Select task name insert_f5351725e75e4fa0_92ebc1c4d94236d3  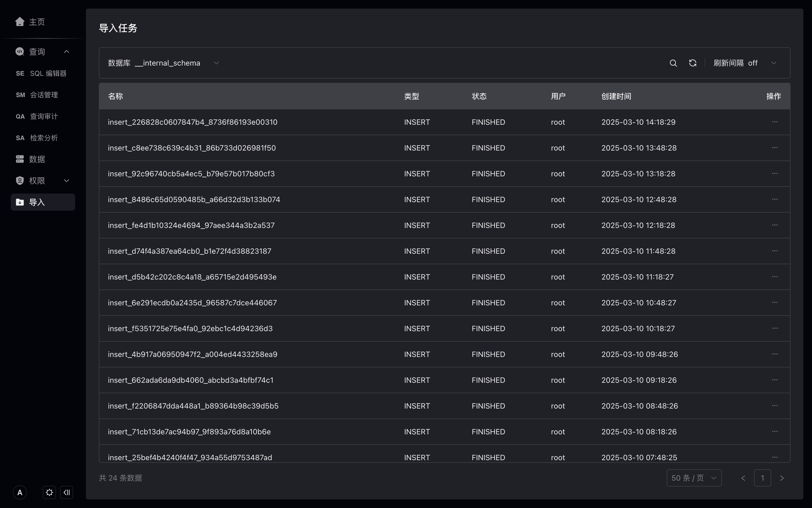(x=190, y=328)
